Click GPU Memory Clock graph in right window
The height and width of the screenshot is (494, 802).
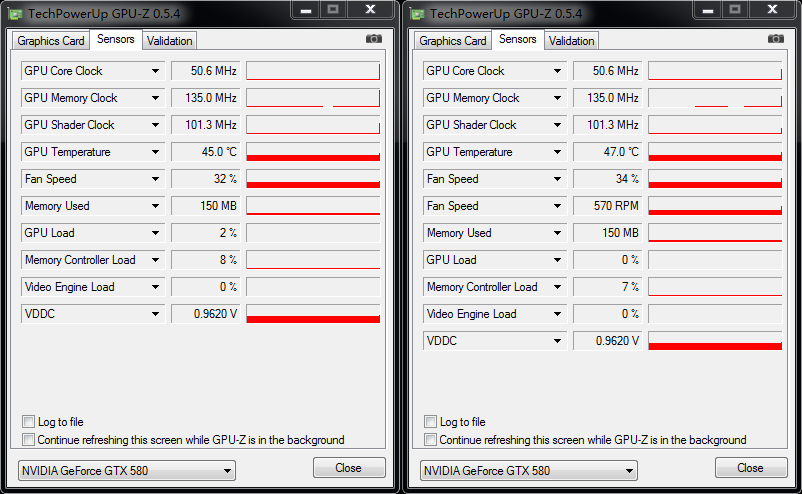point(715,98)
